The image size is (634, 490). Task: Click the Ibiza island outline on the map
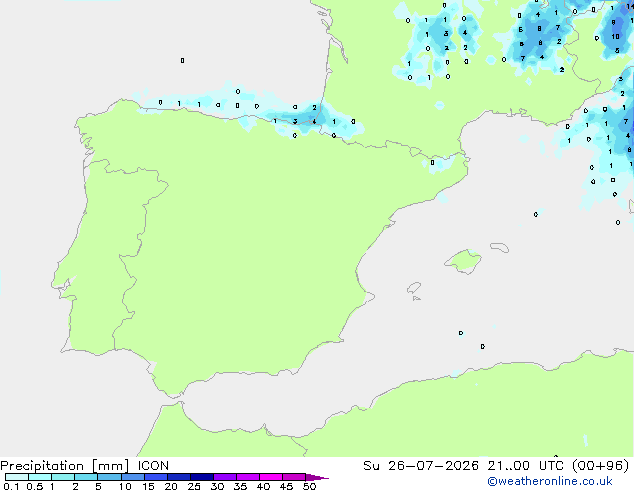[414, 288]
